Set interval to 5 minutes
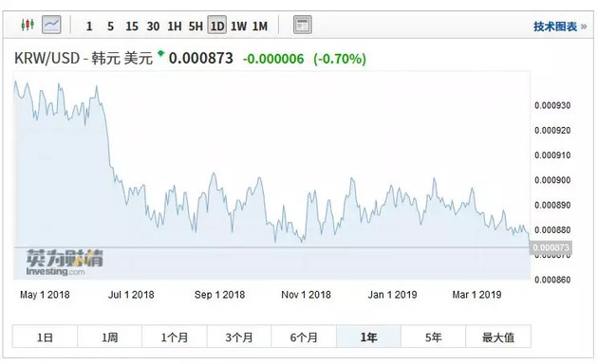Screen dimensions: 598x364 [110, 26]
